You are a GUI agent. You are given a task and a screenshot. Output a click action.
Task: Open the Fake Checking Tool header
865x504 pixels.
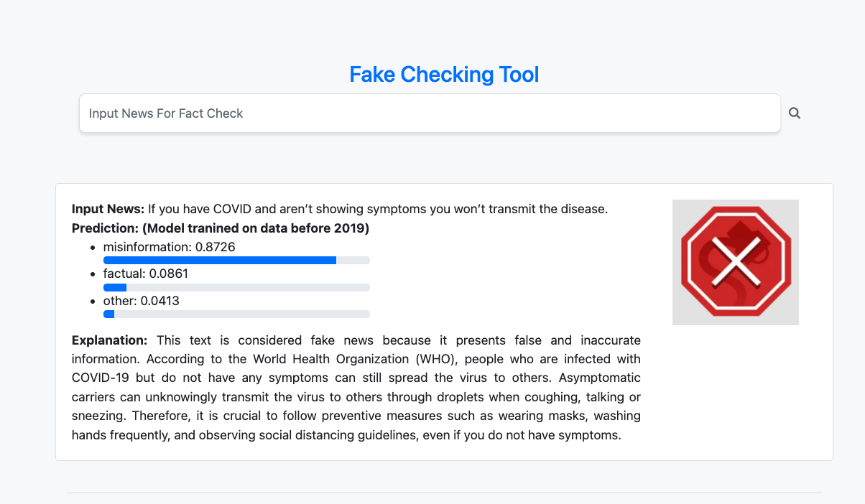[444, 74]
